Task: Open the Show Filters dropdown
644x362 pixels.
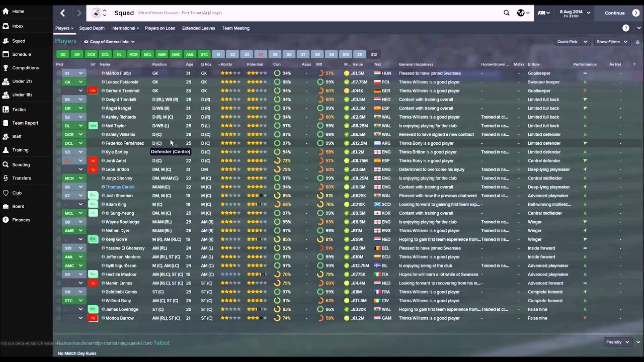Action: coord(611,42)
